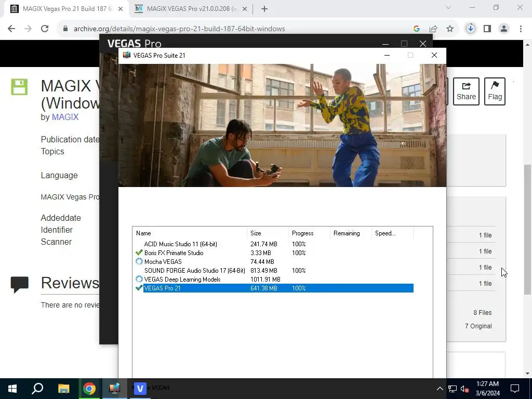The image size is (532, 399).
Task: Click the Chrome forward arrow
Action: click(28, 29)
